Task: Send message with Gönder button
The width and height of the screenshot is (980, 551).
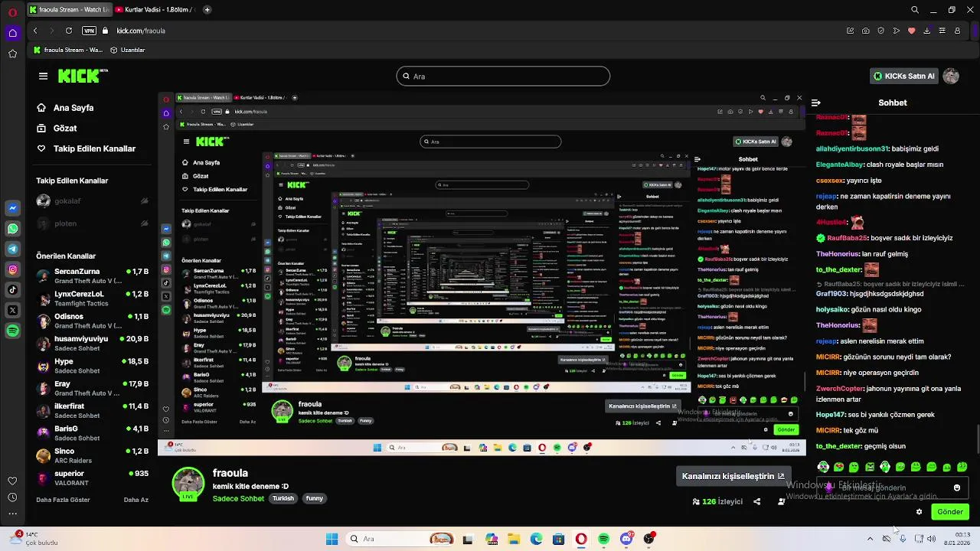Action: [x=950, y=512]
